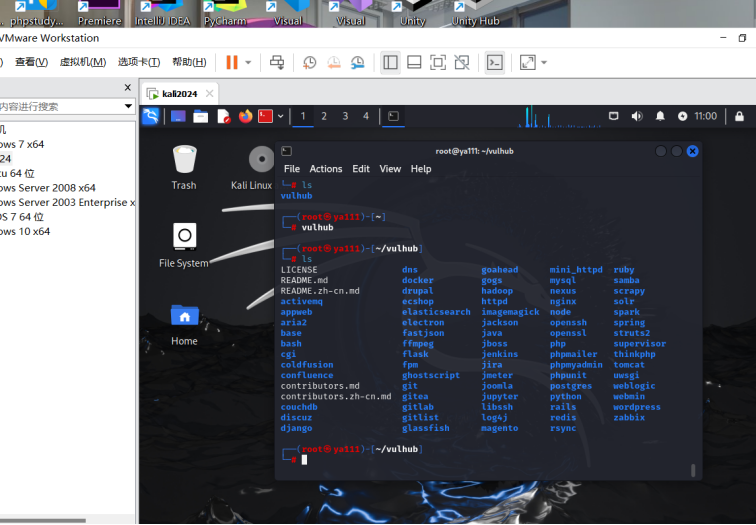Toggle the thumbnail bar view icon
The height and width of the screenshot is (525, 756).
click(x=414, y=62)
